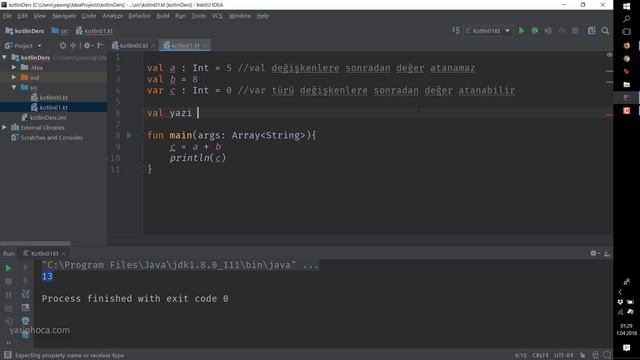Open the File menu

[x=7, y=16]
